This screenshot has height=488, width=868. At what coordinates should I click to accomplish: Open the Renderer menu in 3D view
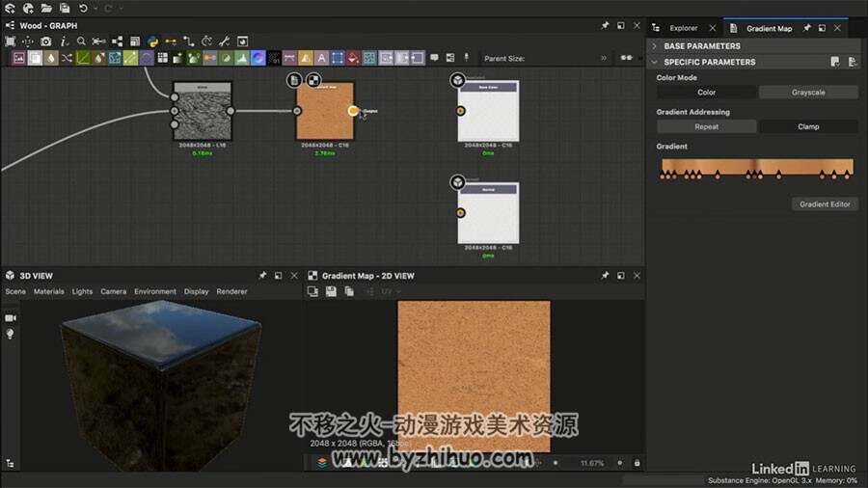[231, 291]
